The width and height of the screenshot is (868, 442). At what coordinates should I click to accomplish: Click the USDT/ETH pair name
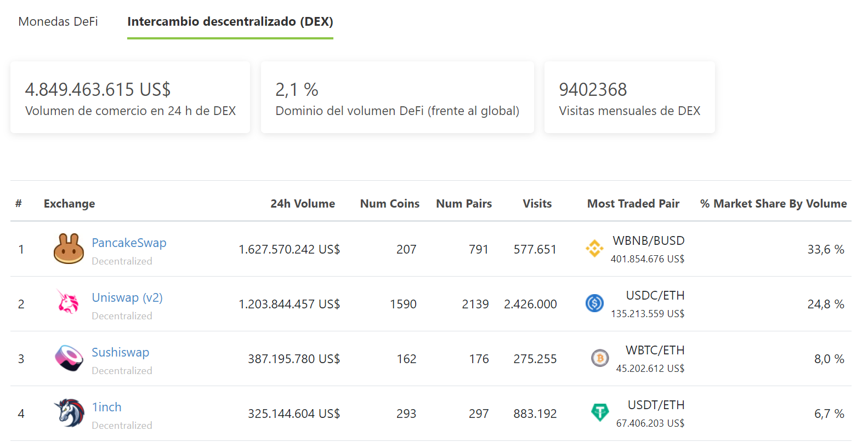656,405
